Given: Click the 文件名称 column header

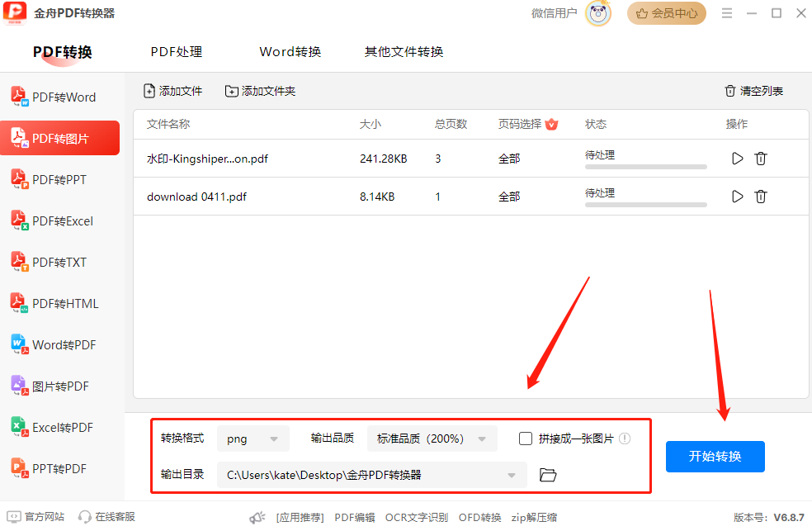Looking at the screenshot, I should (168, 125).
